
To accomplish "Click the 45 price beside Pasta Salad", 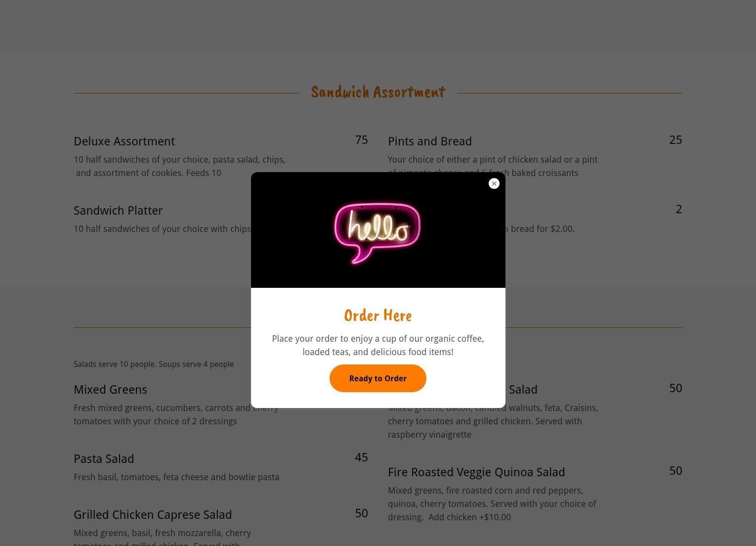I will pyautogui.click(x=361, y=457).
